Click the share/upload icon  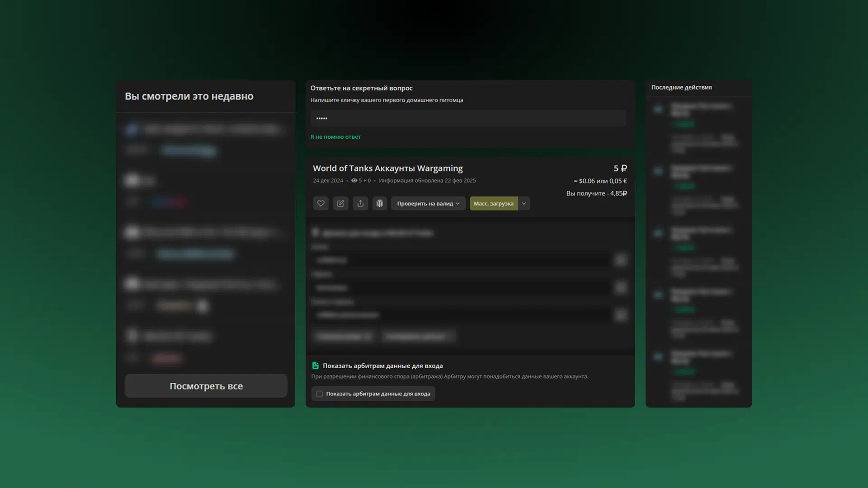(360, 203)
